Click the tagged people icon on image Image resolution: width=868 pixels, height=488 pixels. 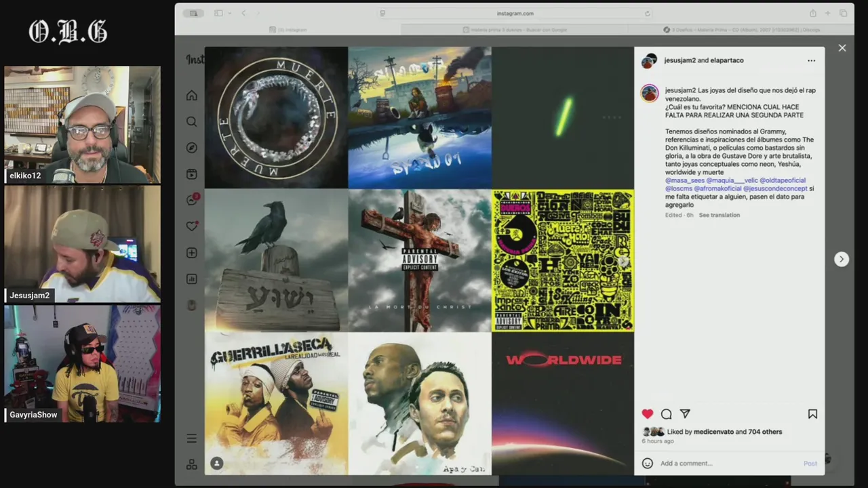click(217, 464)
